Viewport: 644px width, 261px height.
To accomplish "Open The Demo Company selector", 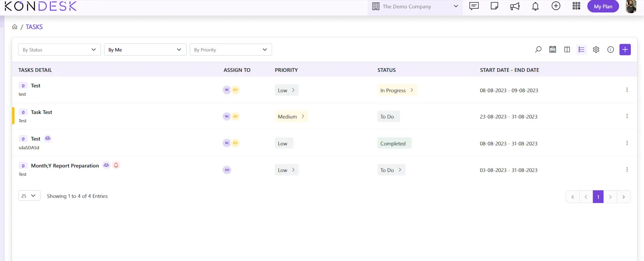I will pyautogui.click(x=415, y=7).
